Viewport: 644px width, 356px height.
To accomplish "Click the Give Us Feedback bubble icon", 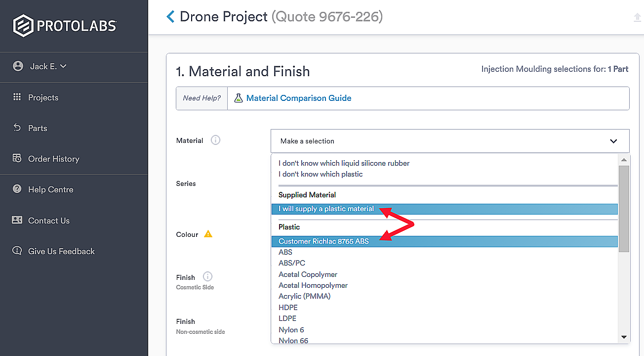I will coord(17,251).
